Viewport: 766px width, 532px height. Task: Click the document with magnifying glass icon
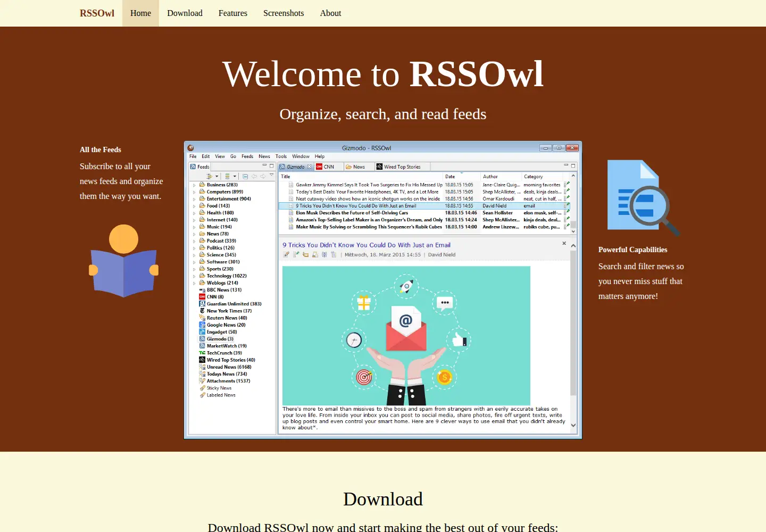[x=644, y=198]
